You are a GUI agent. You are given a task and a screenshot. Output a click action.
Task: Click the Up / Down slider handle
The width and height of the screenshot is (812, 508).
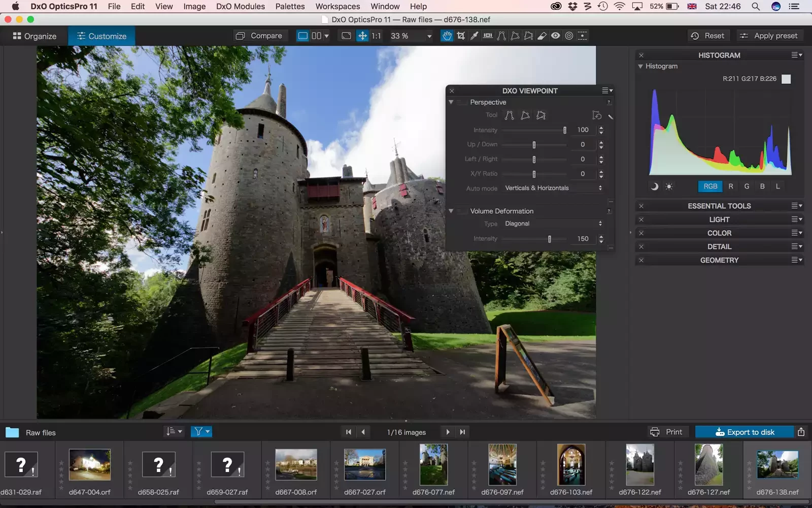pyautogui.click(x=534, y=145)
